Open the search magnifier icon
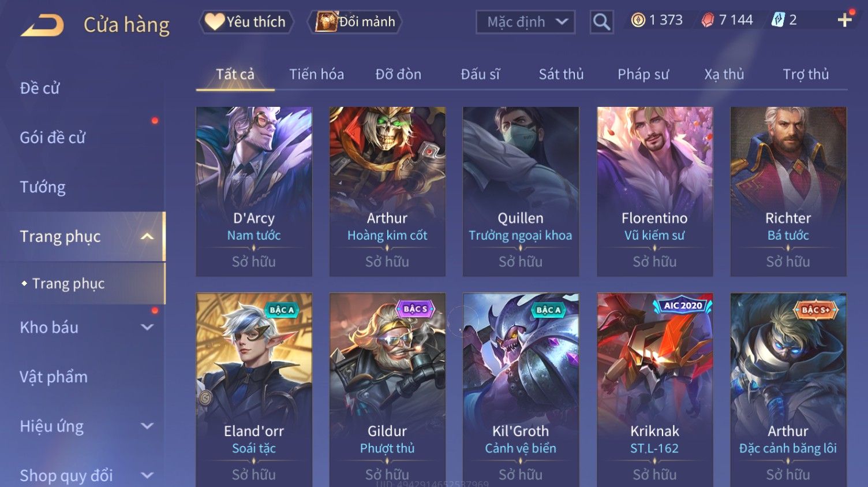The width and height of the screenshot is (868, 487). (x=601, y=22)
